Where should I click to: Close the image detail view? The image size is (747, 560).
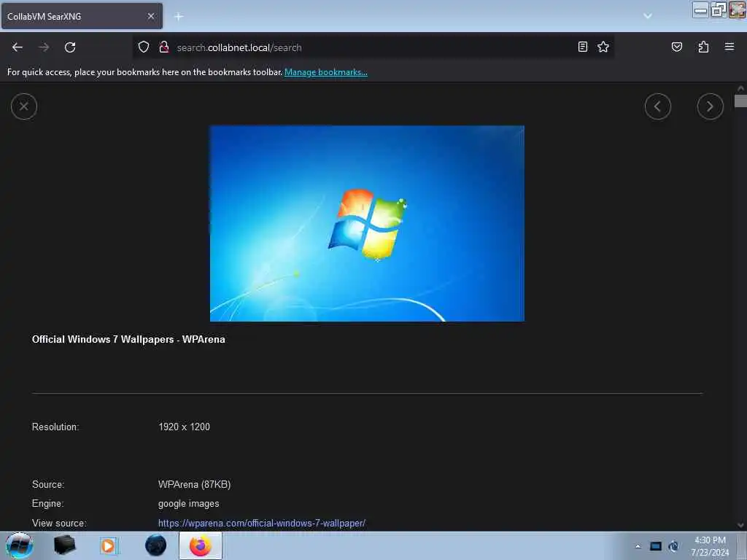coord(24,106)
